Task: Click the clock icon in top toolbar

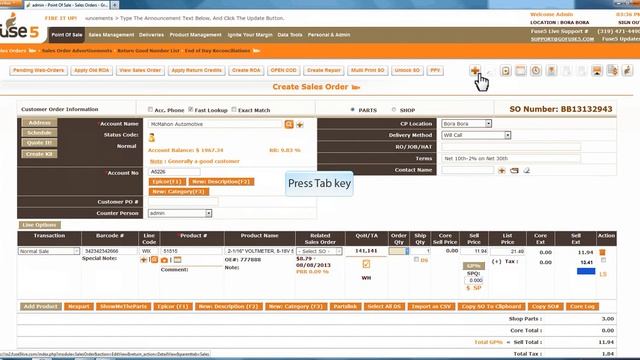Action: [536, 71]
